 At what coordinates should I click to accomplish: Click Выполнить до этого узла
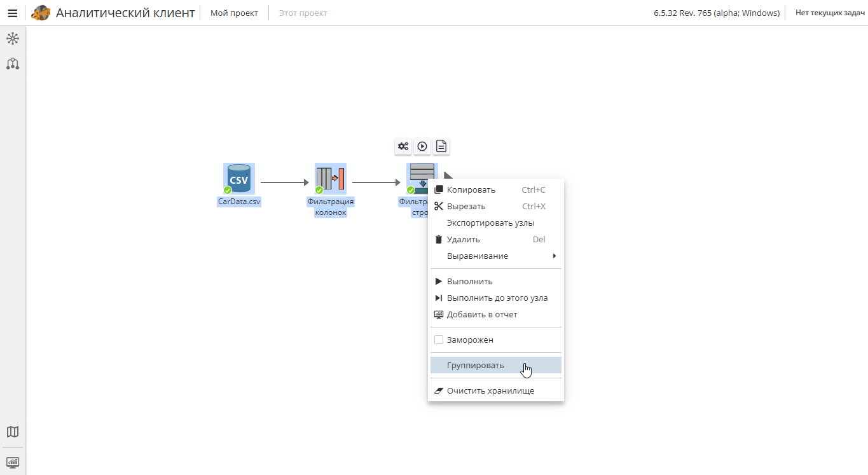[x=495, y=298]
